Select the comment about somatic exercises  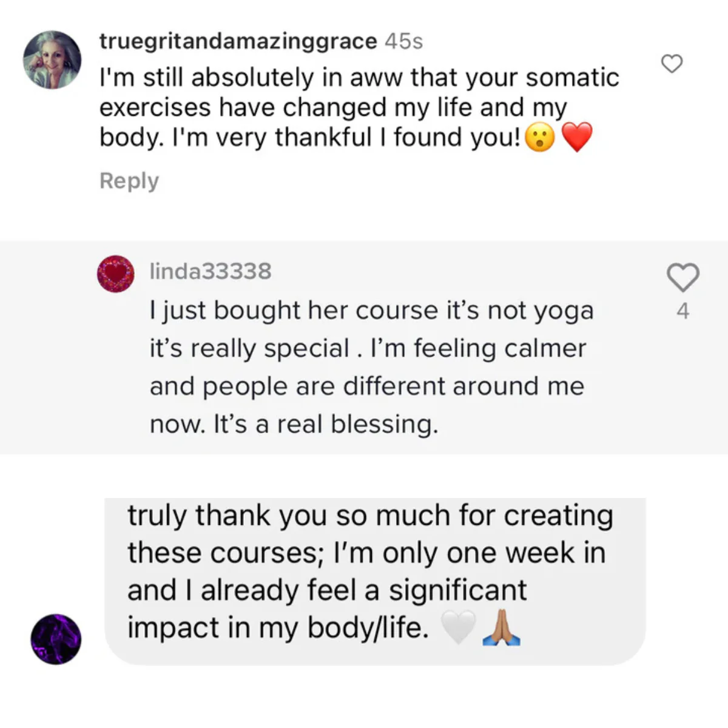[359, 107]
